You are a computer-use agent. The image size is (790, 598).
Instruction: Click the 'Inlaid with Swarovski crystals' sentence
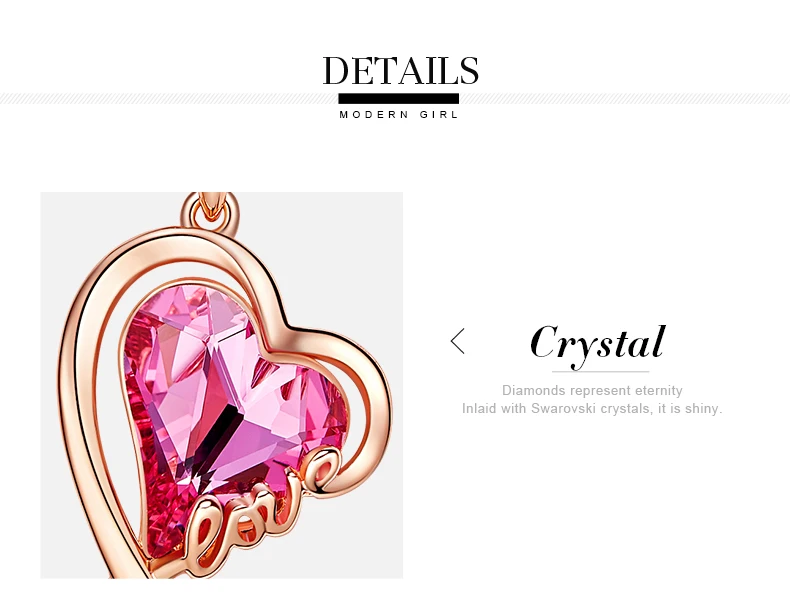[592, 409]
